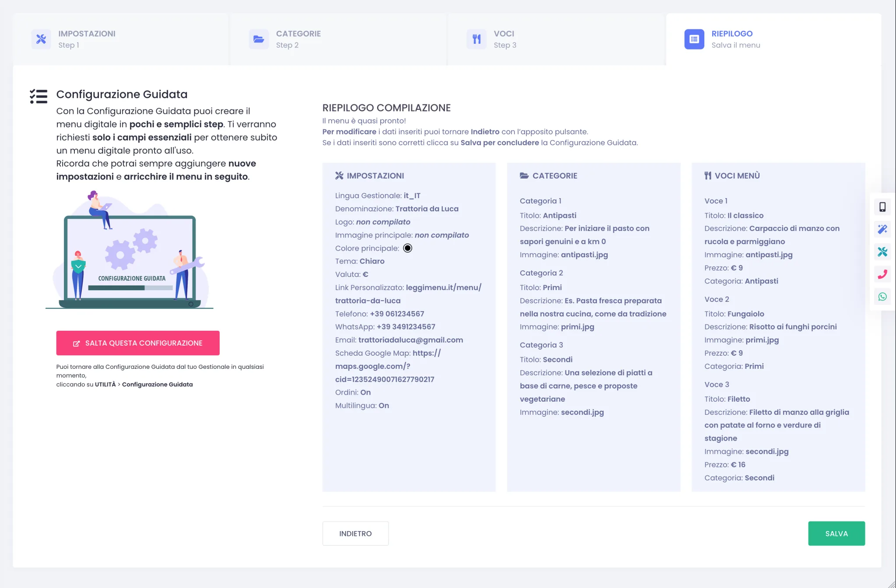The height and width of the screenshot is (588, 896).
Task: Click the utensils icon in Voci Menù heading
Action: click(x=708, y=175)
